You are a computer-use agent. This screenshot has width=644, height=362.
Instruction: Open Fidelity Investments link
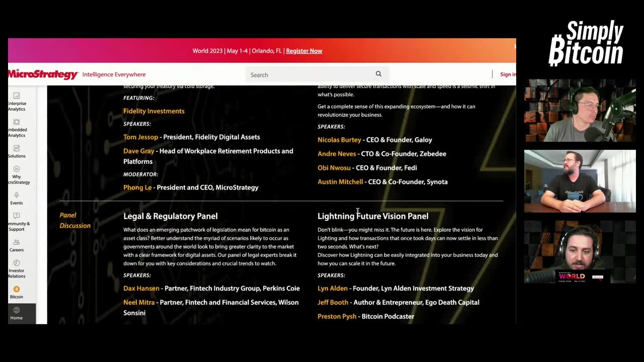pyautogui.click(x=154, y=111)
